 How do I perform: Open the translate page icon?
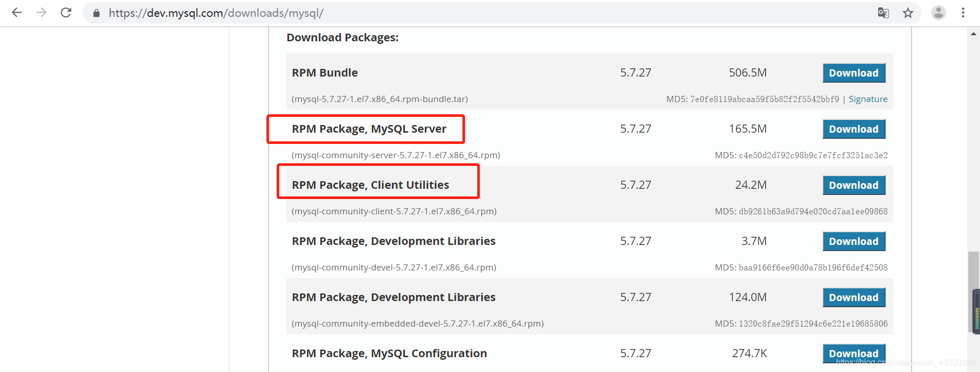pos(883,13)
